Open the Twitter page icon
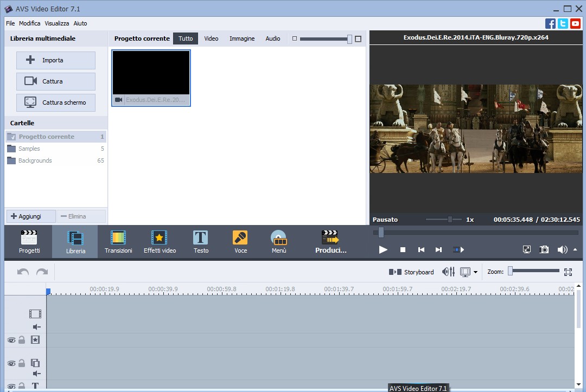Image resolution: width=586 pixels, height=392 pixels. point(563,23)
